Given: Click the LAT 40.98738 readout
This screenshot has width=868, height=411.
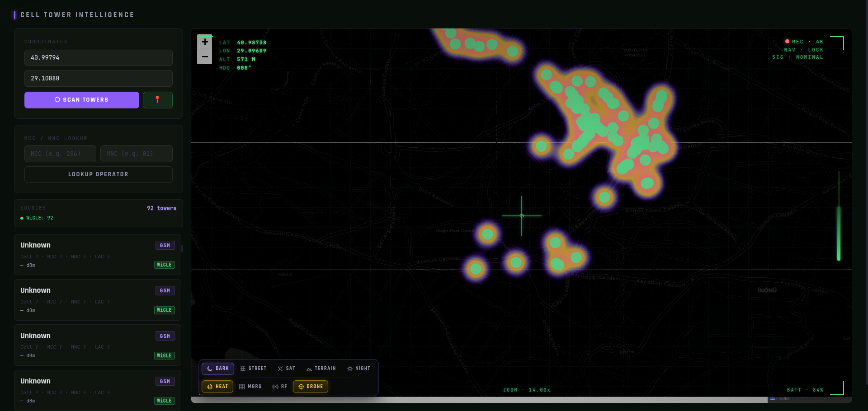Looking at the screenshot, I should point(243,43).
